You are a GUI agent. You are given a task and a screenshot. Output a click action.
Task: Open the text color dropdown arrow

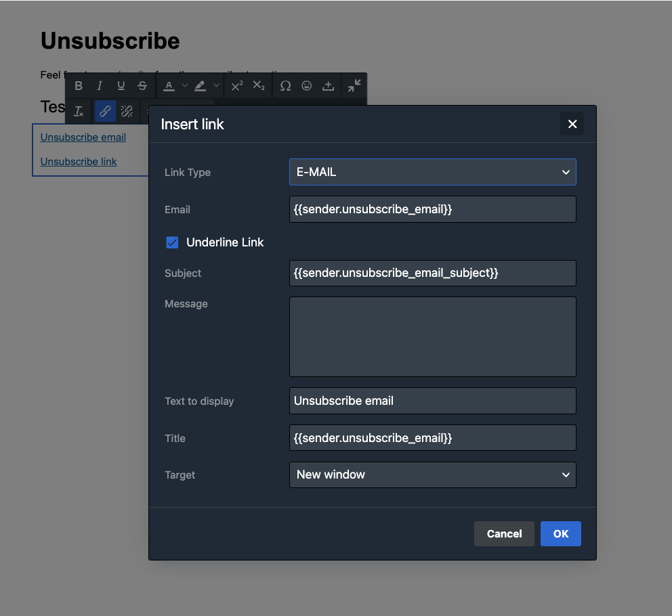184,86
